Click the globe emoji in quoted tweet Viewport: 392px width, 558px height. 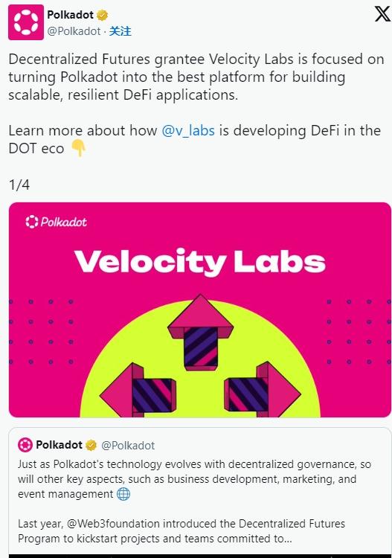(x=123, y=494)
